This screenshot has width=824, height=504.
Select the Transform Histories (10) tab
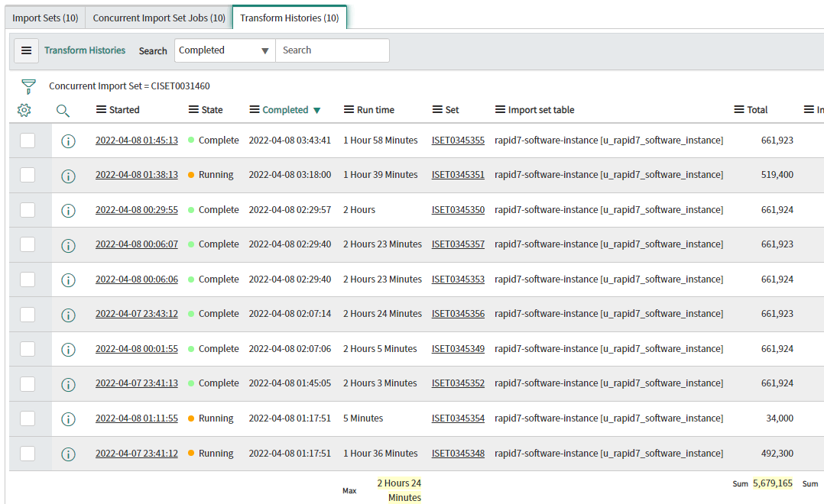click(x=290, y=18)
